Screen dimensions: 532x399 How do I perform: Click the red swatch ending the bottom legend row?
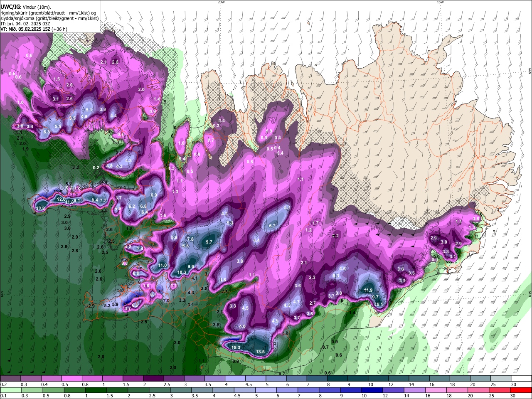pos(521,390)
